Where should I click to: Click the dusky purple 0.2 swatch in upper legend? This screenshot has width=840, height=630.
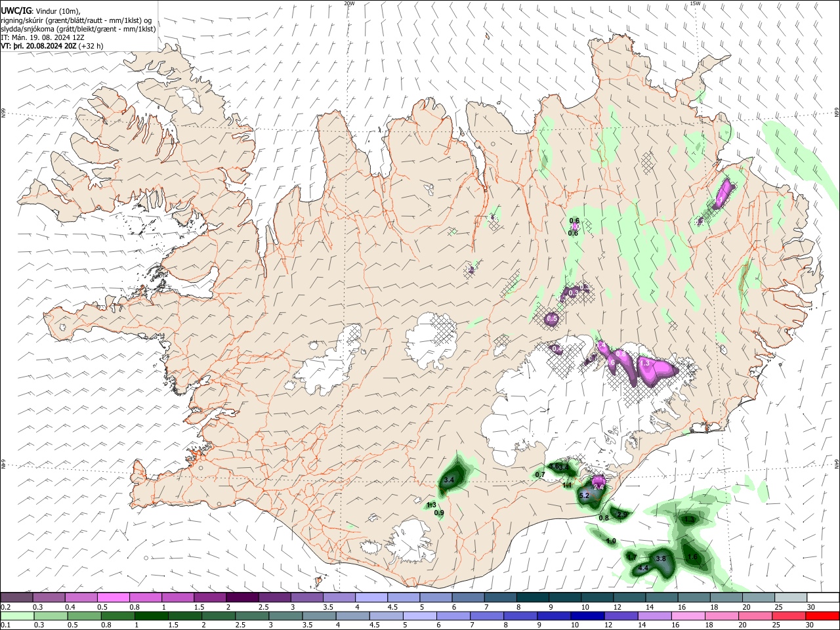pos(16,598)
